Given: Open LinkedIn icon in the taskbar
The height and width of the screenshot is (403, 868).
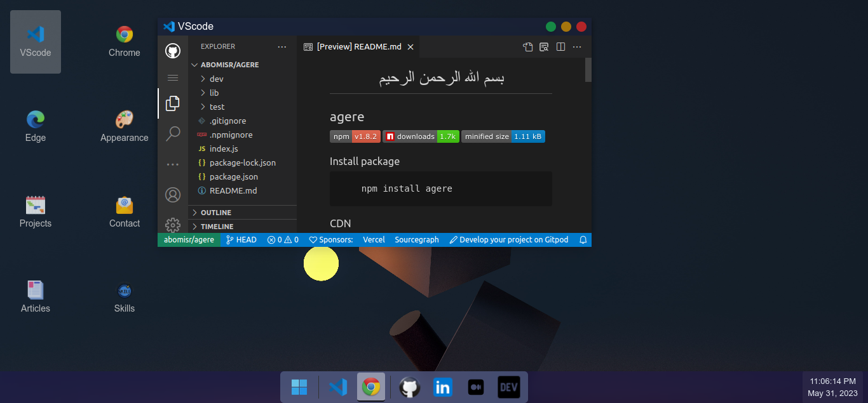Looking at the screenshot, I should tap(443, 387).
